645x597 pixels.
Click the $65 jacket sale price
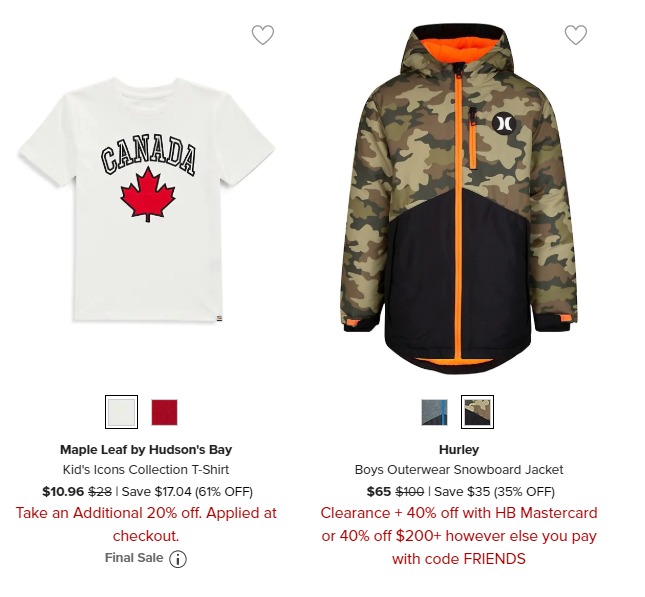[378, 491]
